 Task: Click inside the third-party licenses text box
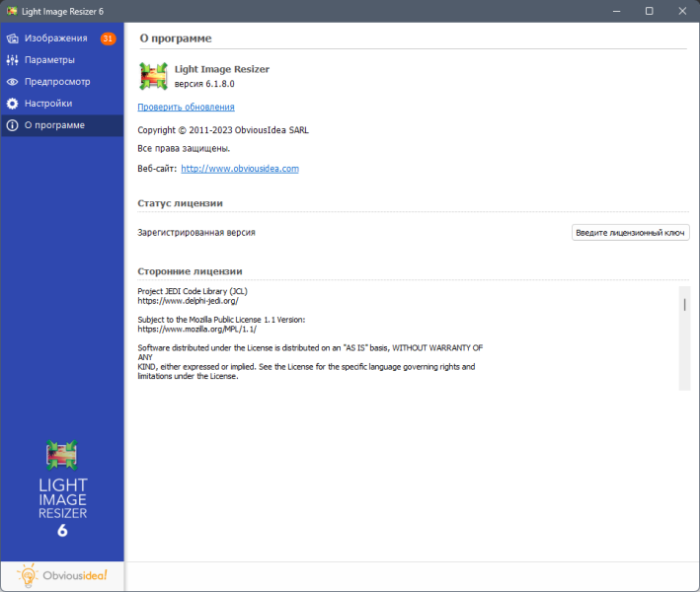click(x=408, y=338)
